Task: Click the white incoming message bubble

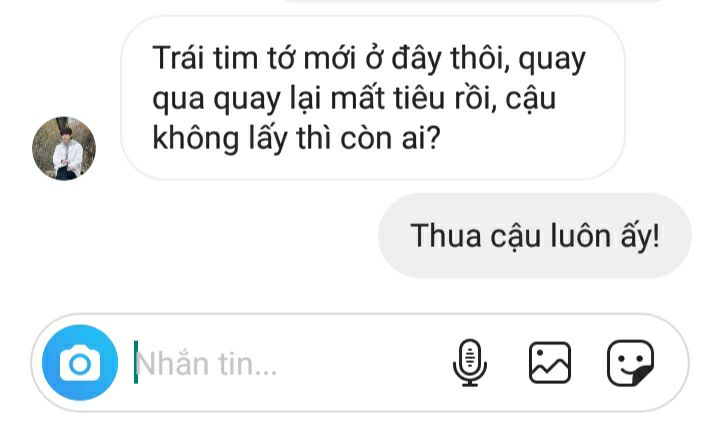Action: tap(373, 98)
